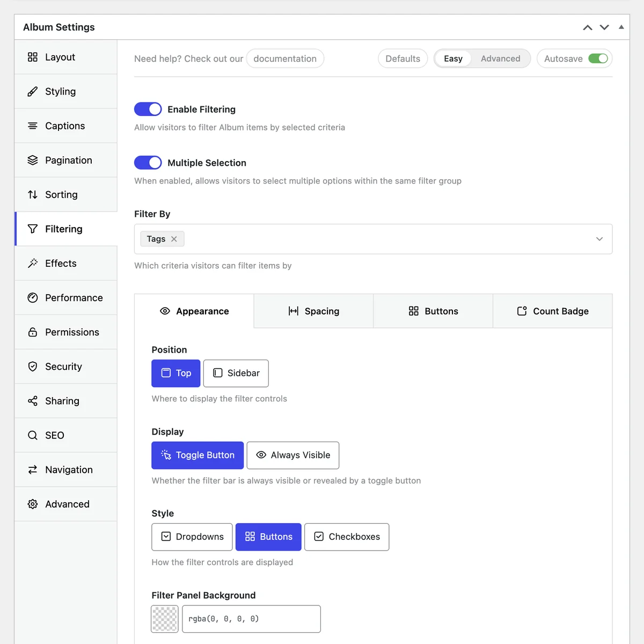The height and width of the screenshot is (644, 644).
Task: Click the Defaults button
Action: click(x=403, y=58)
